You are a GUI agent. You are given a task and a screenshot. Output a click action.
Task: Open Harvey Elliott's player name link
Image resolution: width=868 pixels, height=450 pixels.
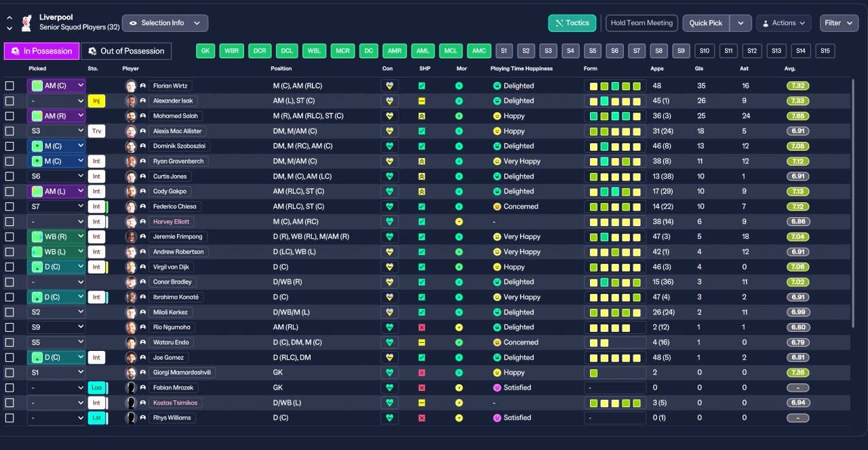(172, 222)
